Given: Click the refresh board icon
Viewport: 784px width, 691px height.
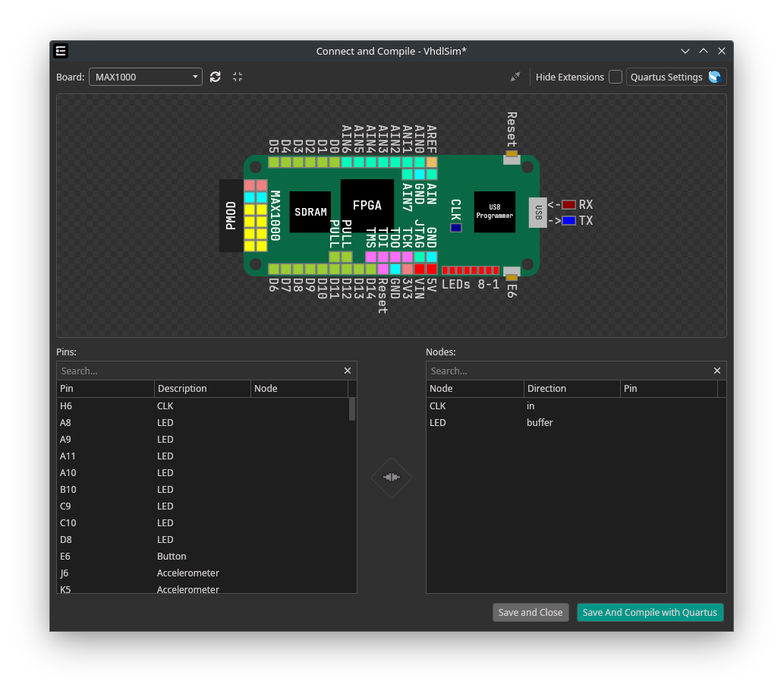Looking at the screenshot, I should (x=216, y=77).
